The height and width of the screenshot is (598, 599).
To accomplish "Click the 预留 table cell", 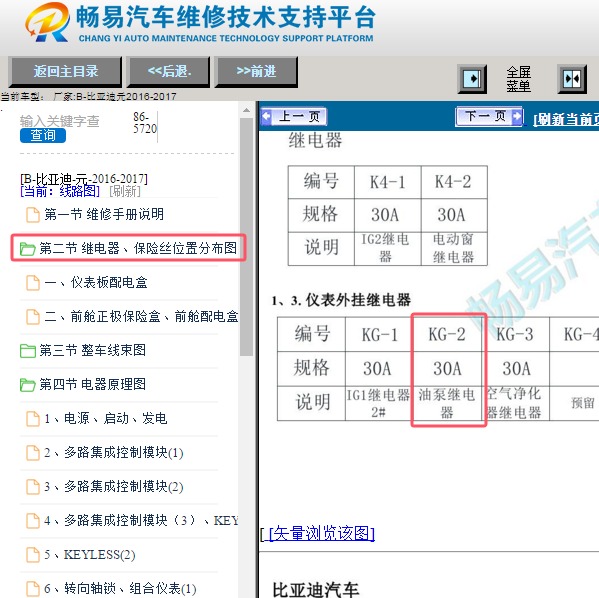I will pyautogui.click(x=575, y=404).
